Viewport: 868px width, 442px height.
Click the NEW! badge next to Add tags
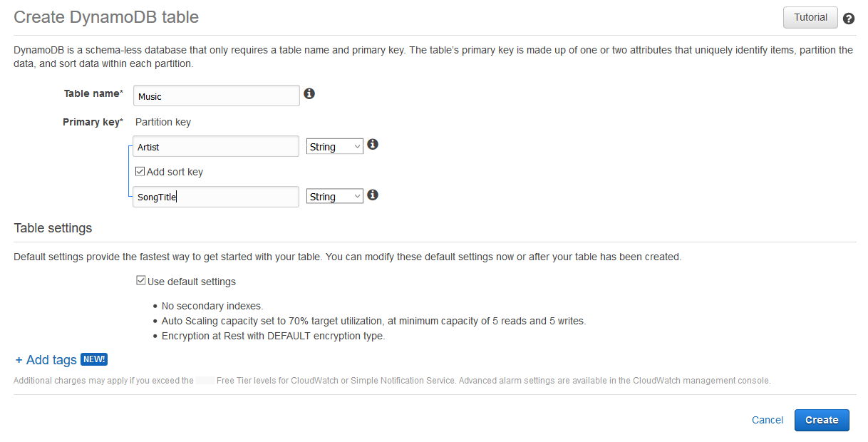(x=94, y=359)
